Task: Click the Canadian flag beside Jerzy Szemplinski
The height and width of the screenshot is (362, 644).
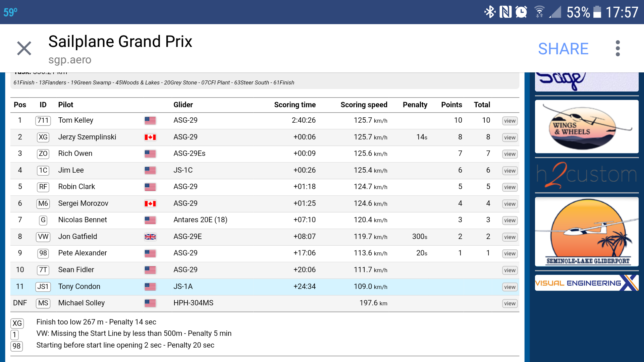Action: (150, 137)
